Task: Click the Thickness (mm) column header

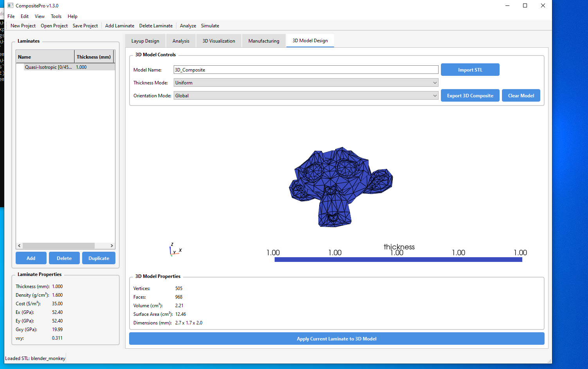Action: [94, 57]
